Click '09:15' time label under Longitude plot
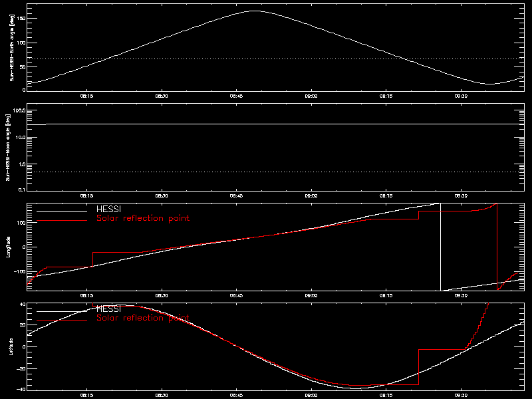Screen dimensions: 532x399 pyautogui.click(x=386, y=296)
